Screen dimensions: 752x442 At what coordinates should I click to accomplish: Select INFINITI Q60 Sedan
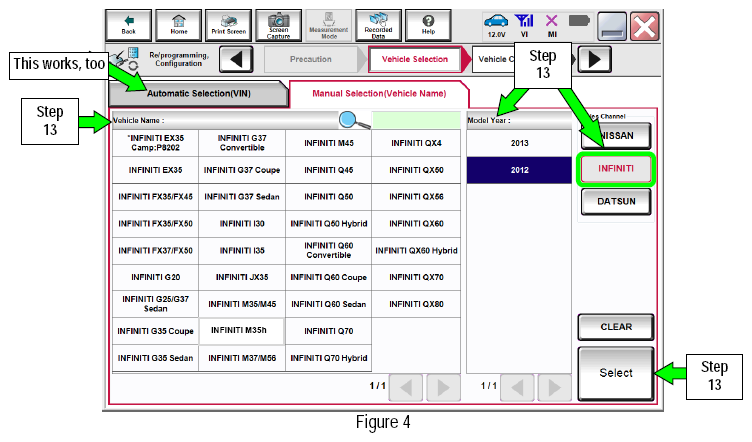pos(329,304)
